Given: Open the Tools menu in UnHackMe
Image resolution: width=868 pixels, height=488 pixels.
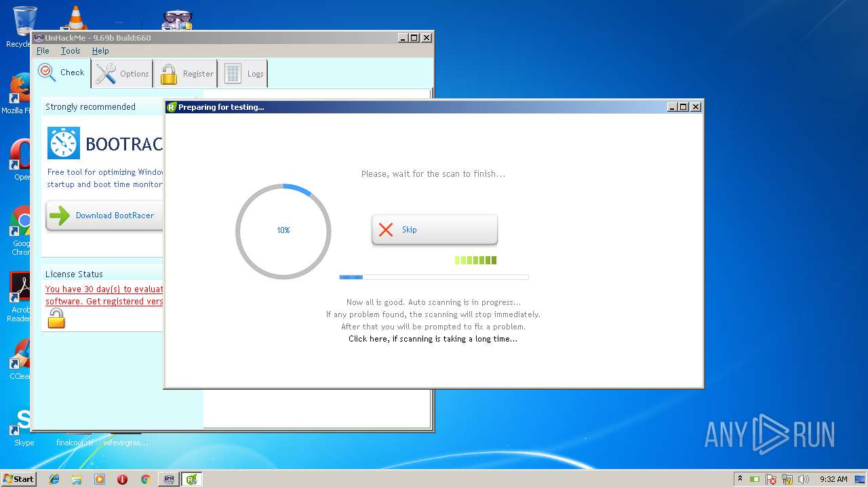Looking at the screenshot, I should click(71, 51).
